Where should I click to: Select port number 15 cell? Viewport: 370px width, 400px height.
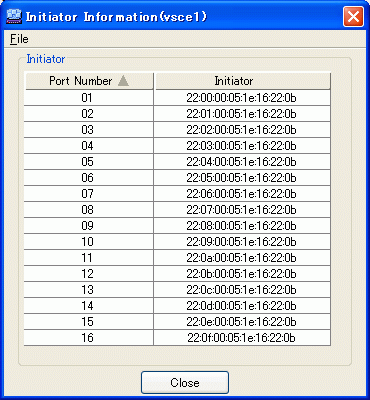tap(89, 322)
